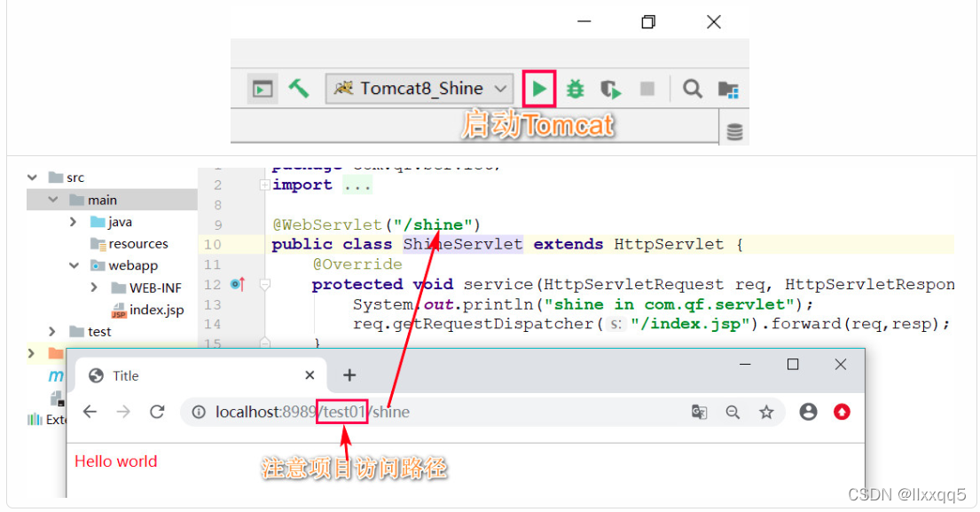The height and width of the screenshot is (512, 980).
Task: Run with coverage shield icon
Action: click(x=611, y=90)
